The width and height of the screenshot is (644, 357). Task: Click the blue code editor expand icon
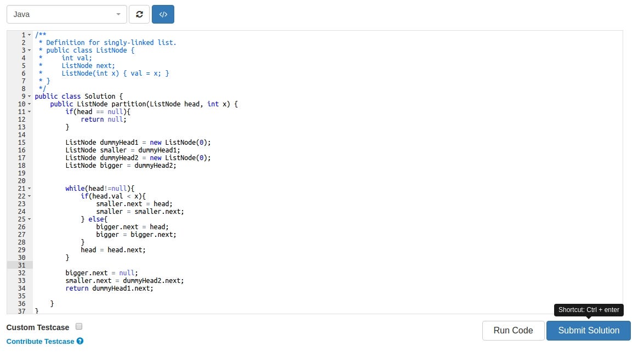(x=163, y=14)
